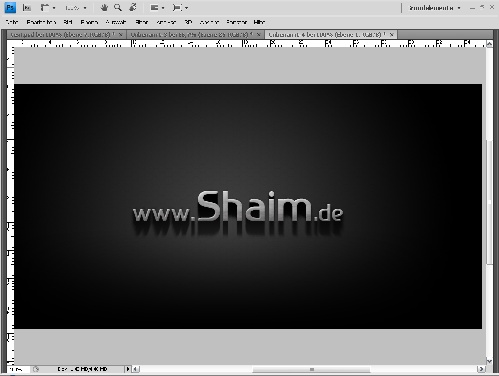Open the Filter menu
Viewport: 499px width, 376px height.
coord(142,22)
